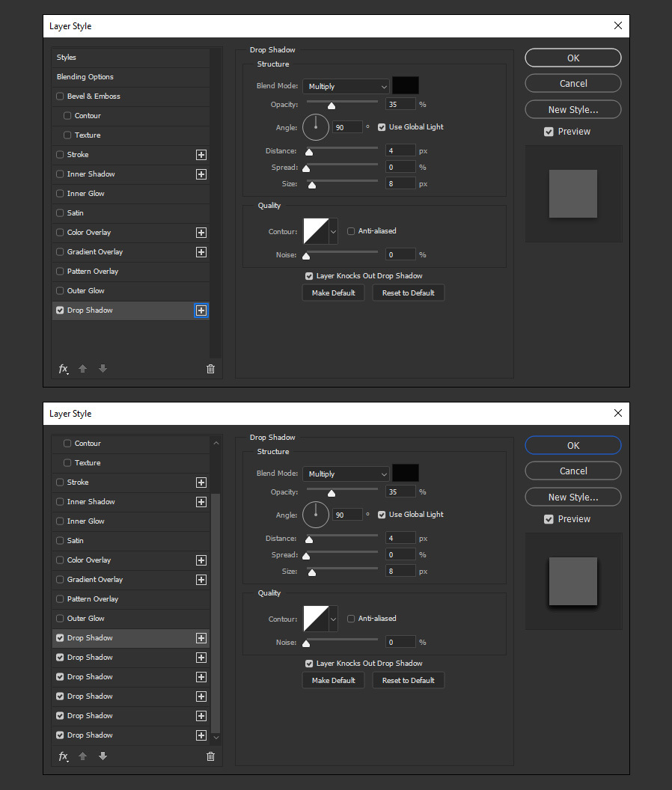
Task: Enable Anti-aliased in the upper dialog
Action: (x=351, y=231)
